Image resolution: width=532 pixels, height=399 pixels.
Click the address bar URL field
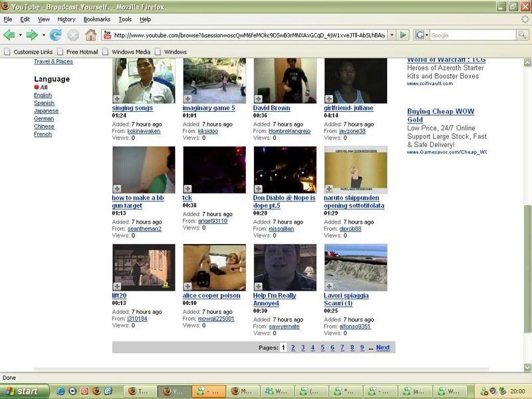pyautogui.click(x=249, y=35)
